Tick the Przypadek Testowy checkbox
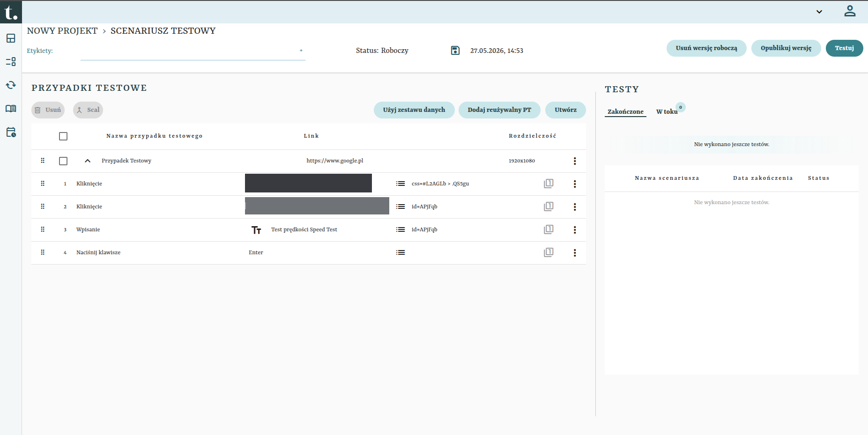This screenshot has height=435, width=868. [x=63, y=161]
